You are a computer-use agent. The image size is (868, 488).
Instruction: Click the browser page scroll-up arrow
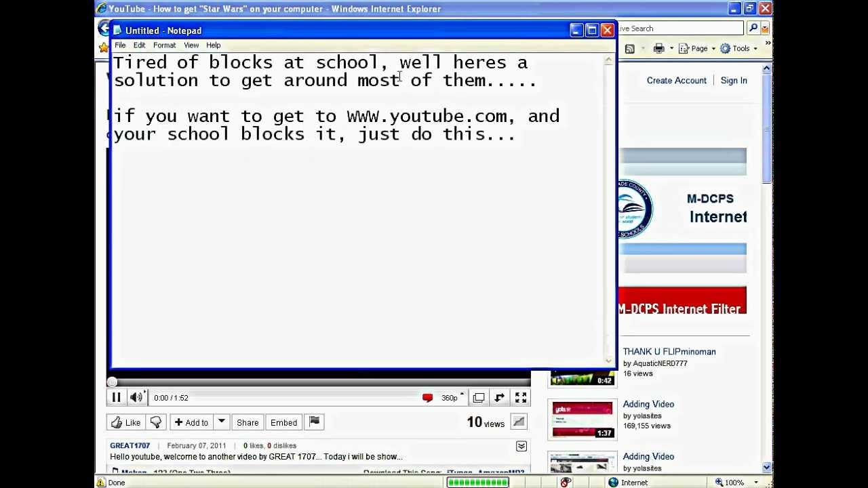[766, 69]
